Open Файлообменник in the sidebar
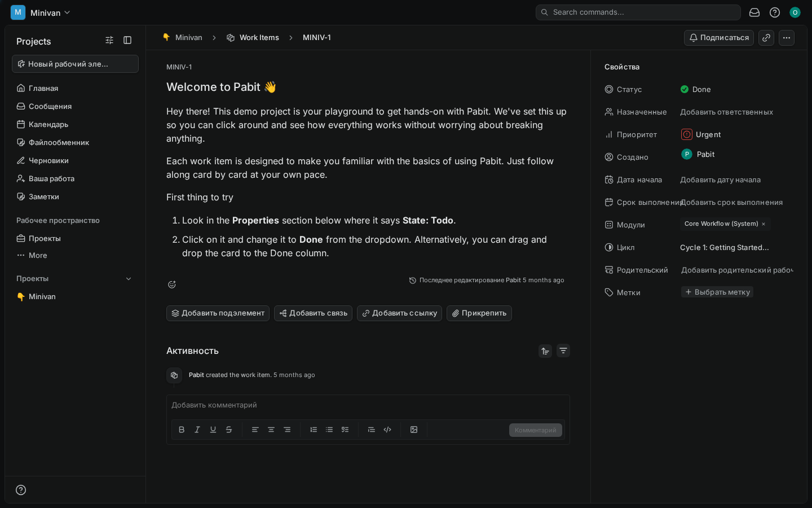812x508 pixels. [x=75, y=142]
